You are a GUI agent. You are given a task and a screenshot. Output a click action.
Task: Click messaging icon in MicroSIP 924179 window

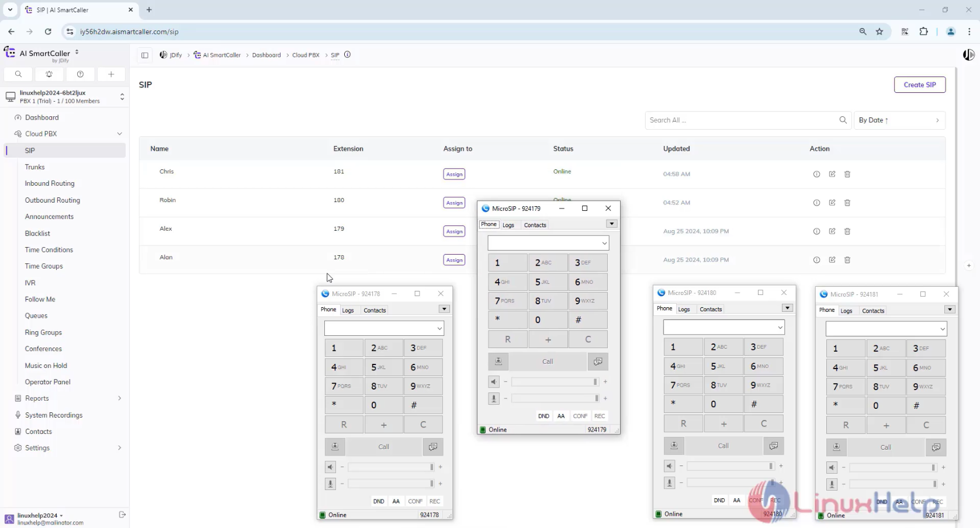click(598, 362)
